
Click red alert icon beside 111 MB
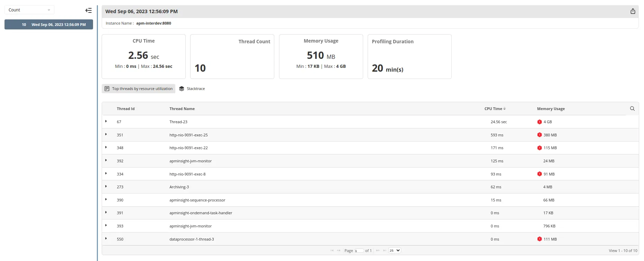(x=539, y=239)
